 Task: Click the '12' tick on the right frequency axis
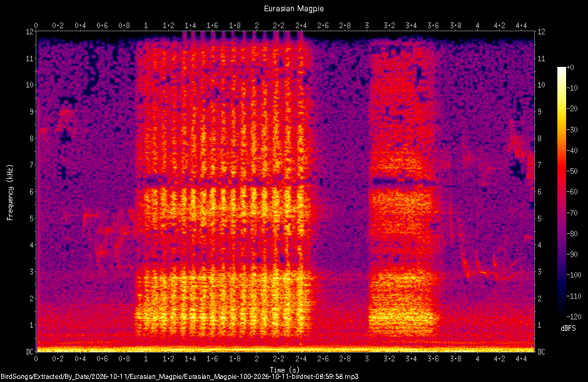pos(541,31)
